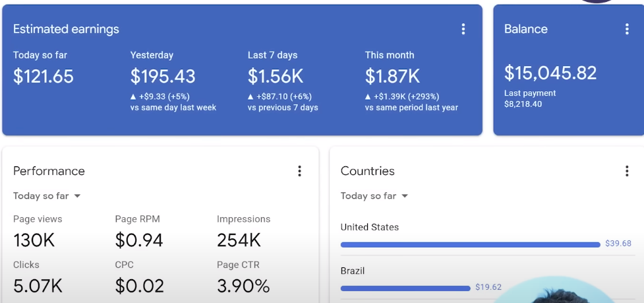
Task: Click last 7 days value $1.56K
Action: [276, 77]
